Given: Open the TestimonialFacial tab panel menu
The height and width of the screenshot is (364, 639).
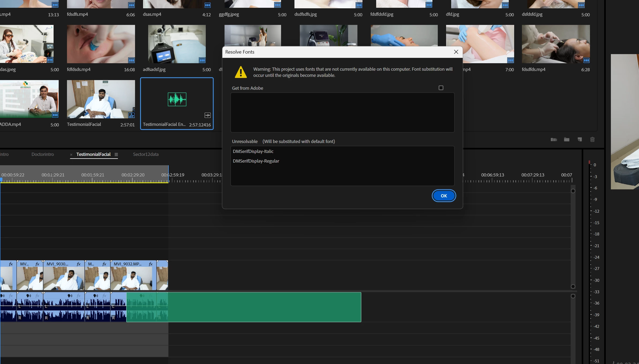Looking at the screenshot, I should pyautogui.click(x=116, y=155).
